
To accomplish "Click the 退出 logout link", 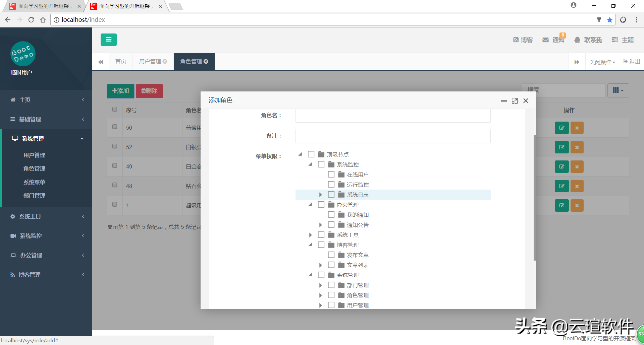I will [x=632, y=62].
